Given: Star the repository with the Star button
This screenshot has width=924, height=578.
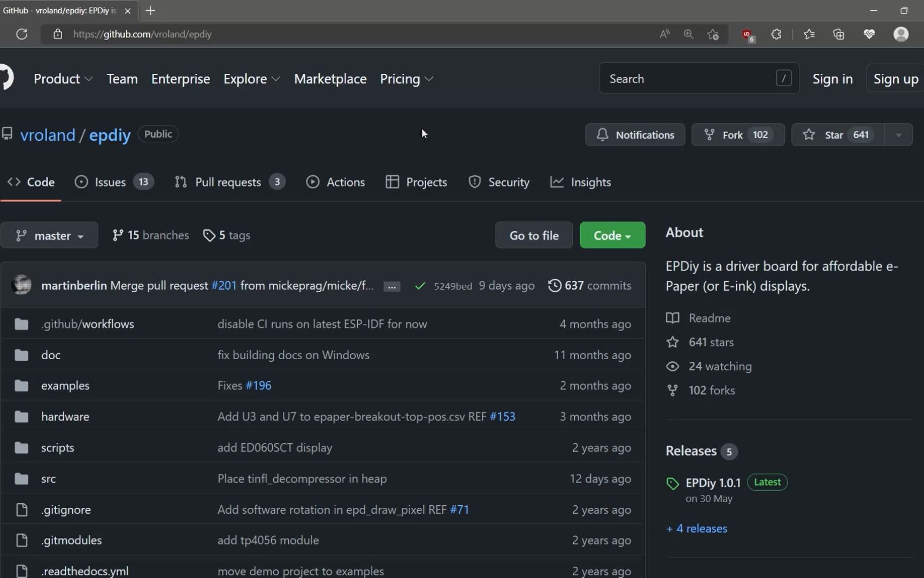Looking at the screenshot, I should tap(838, 135).
